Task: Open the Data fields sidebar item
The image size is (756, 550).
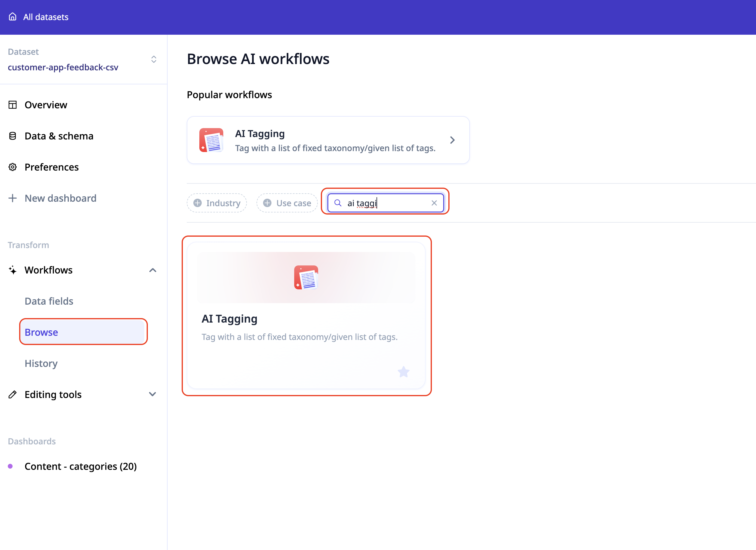Action: (49, 301)
